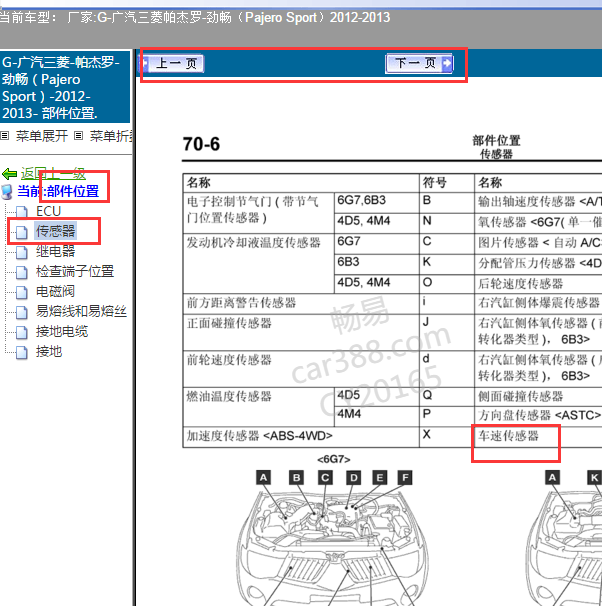Image resolution: width=602 pixels, height=606 pixels.
Task: Open the 接地电缆 tree item
Action: coord(62,332)
